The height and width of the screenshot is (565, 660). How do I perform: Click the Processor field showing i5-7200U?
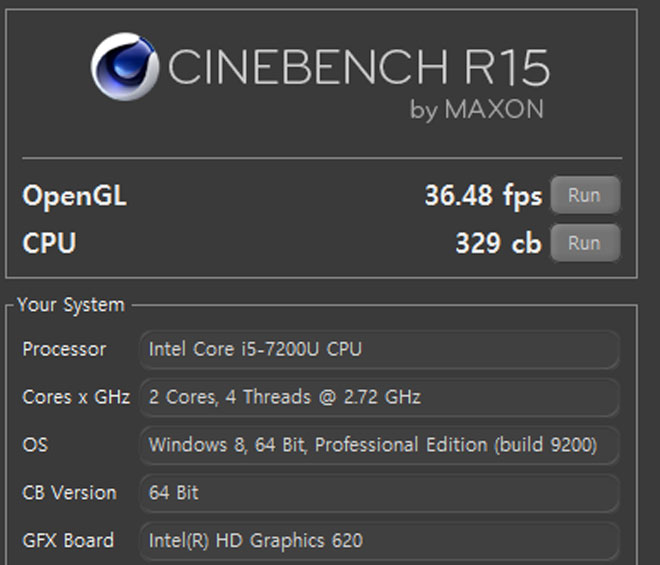tap(379, 349)
